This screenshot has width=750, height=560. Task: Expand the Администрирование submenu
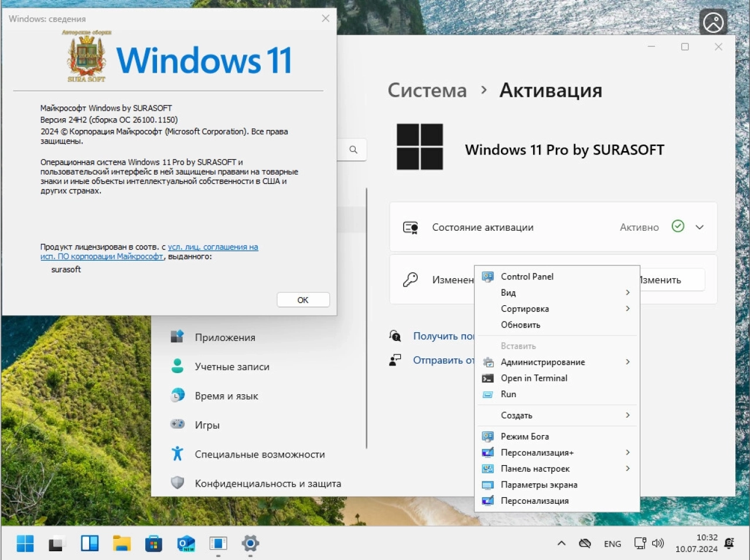557,362
